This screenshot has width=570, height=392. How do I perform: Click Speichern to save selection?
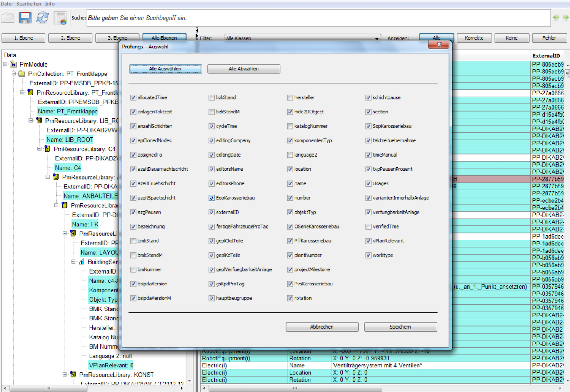tap(400, 327)
